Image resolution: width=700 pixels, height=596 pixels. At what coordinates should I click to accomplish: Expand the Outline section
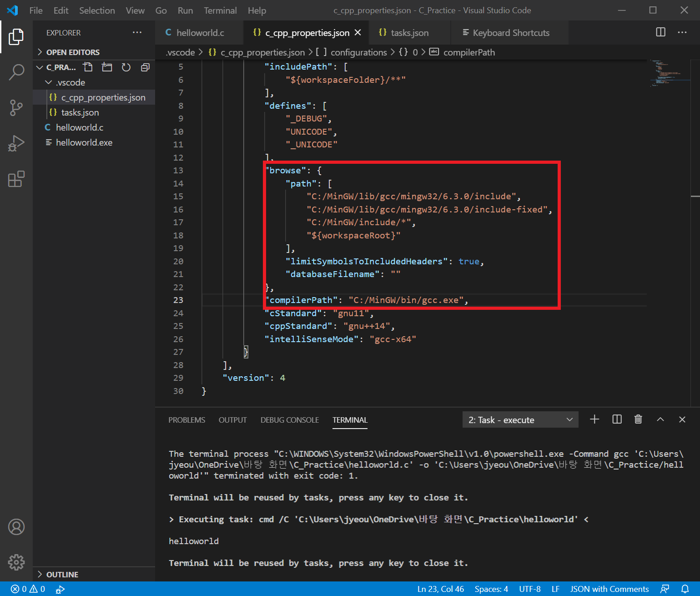point(94,575)
